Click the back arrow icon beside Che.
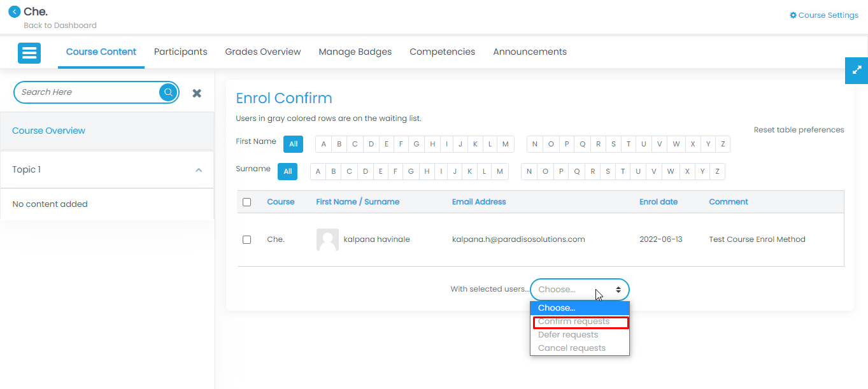The image size is (868, 389). tap(14, 11)
